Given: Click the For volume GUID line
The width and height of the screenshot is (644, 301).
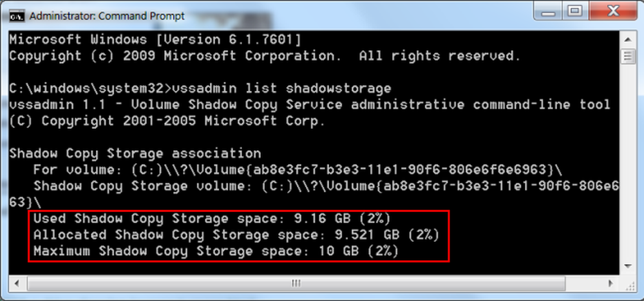Looking at the screenshot, I should tap(298, 170).
